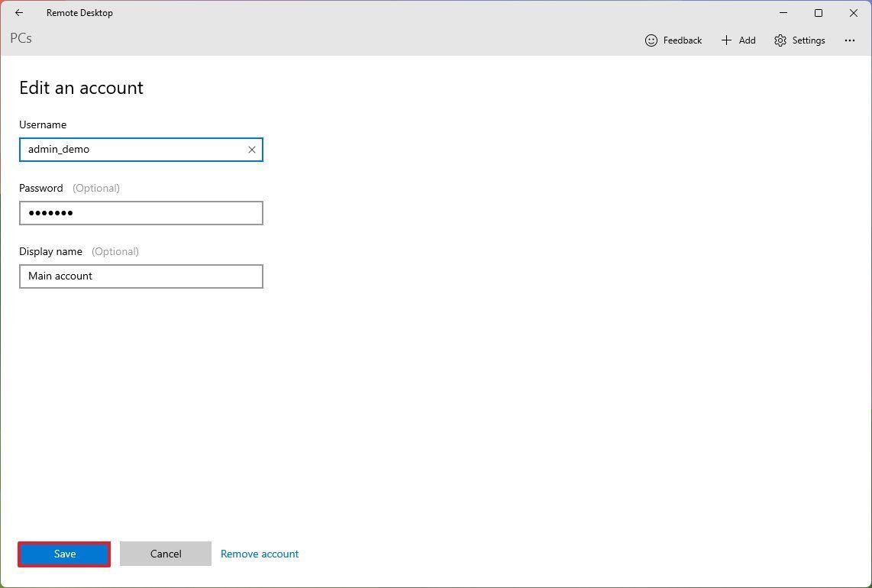Cancel editing the account
The width and height of the screenshot is (872, 588).
coord(166,554)
